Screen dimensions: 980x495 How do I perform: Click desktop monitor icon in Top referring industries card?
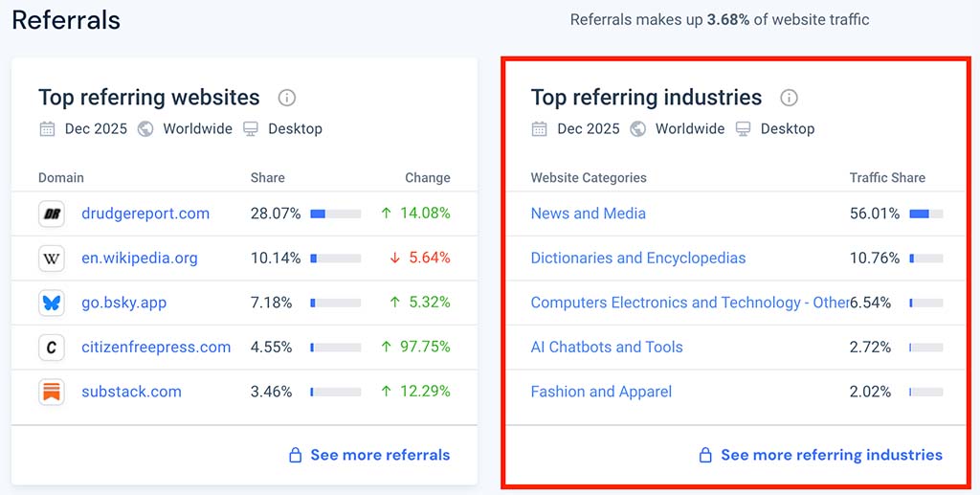(x=743, y=129)
